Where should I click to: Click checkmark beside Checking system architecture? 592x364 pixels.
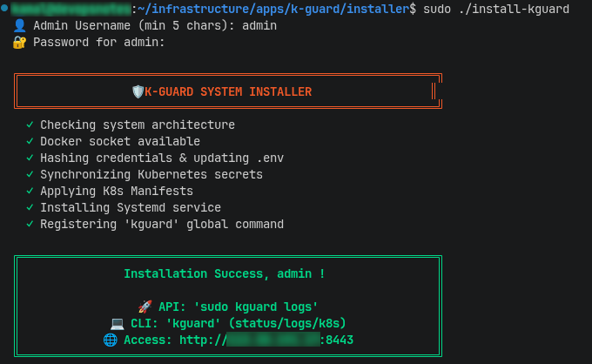(x=30, y=125)
